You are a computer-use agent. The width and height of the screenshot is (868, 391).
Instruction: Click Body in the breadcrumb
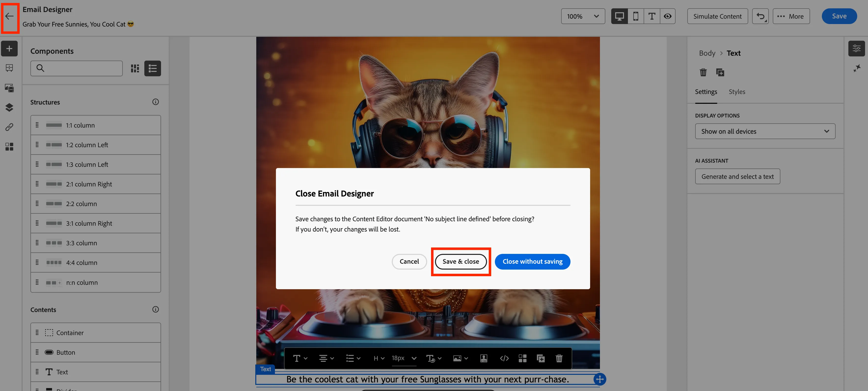point(707,53)
